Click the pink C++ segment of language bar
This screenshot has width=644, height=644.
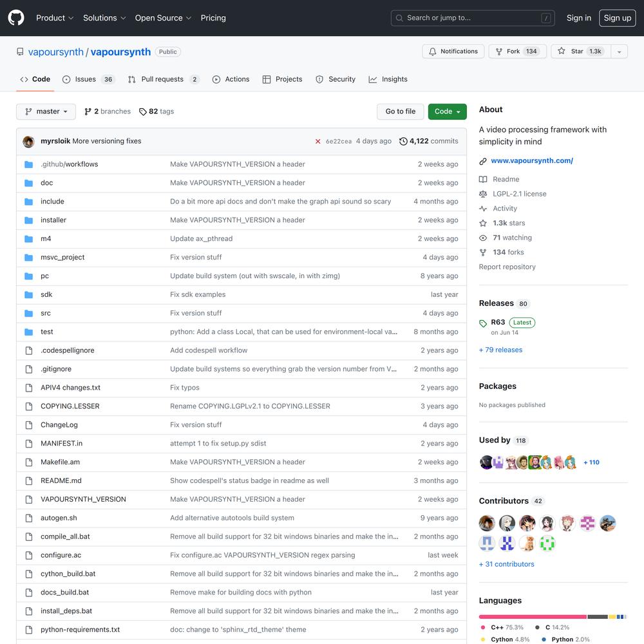click(x=533, y=617)
